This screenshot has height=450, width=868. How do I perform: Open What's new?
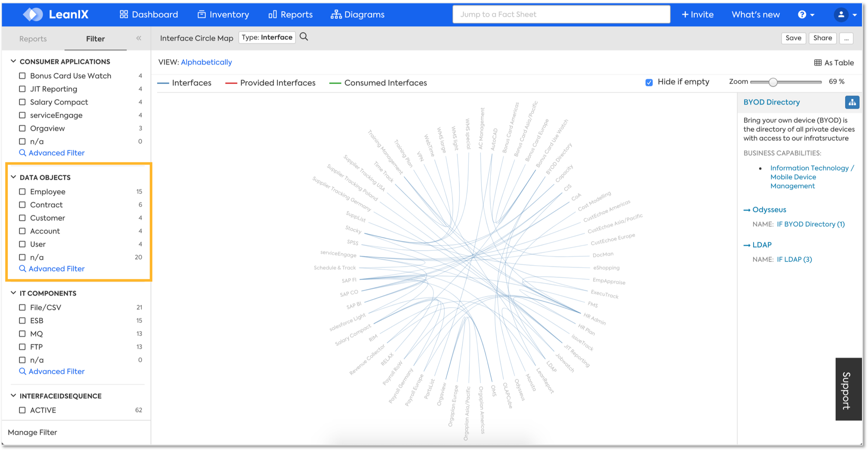[755, 15]
